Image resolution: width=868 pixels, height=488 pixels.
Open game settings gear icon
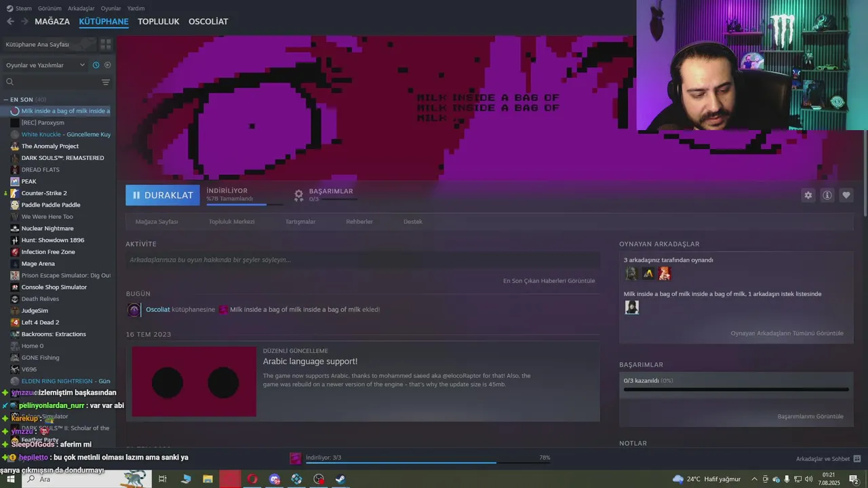click(808, 195)
